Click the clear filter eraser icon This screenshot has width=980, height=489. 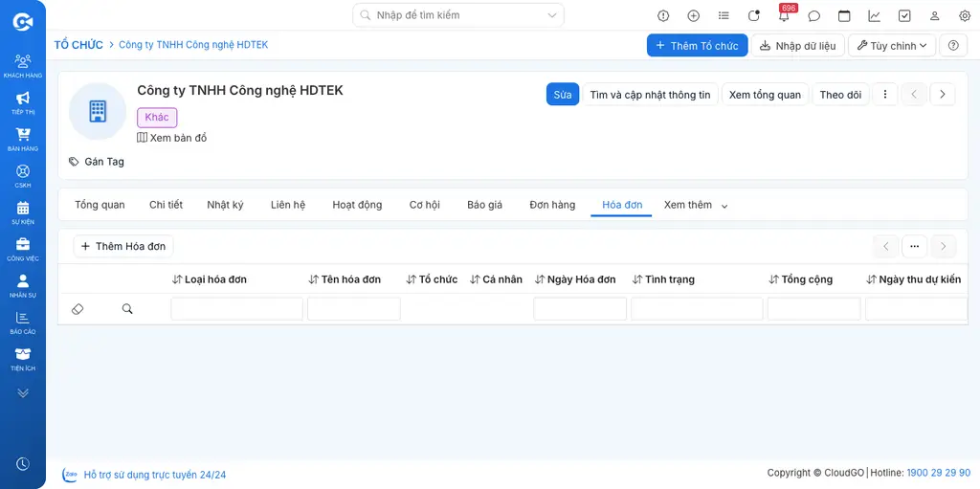[x=78, y=309]
